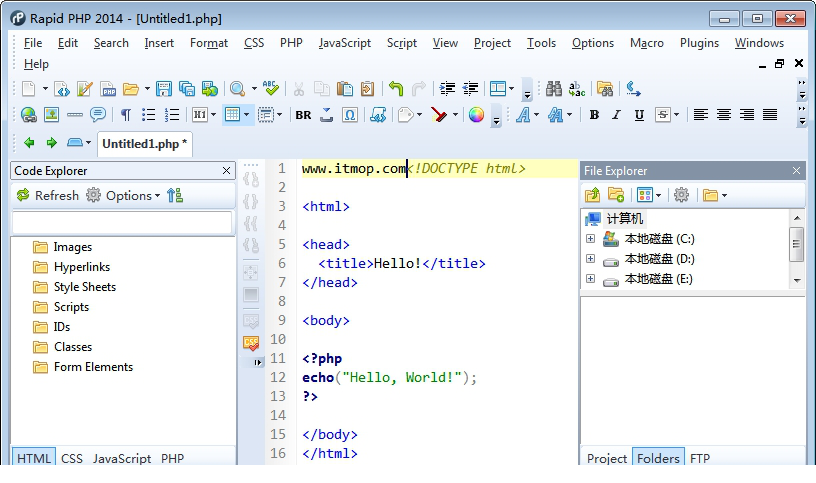Screen dimensions: 816x483
Task: Expand the 本地磁盘 (C:) drive node
Action: (x=590, y=238)
